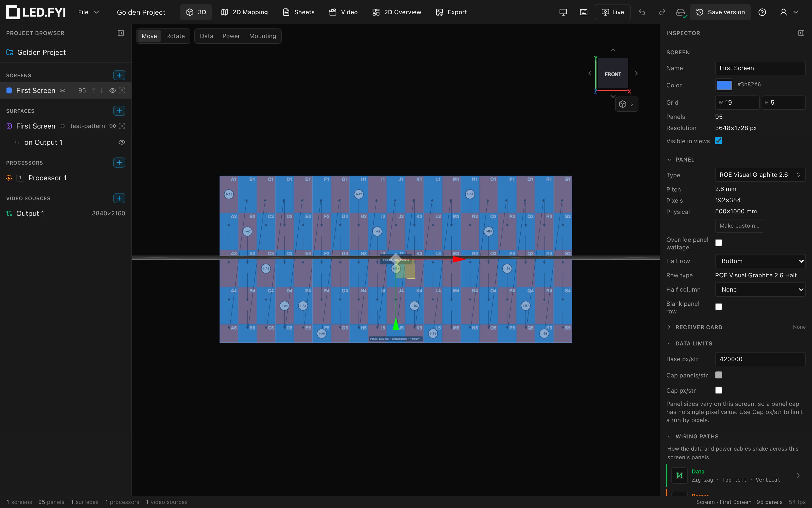
Task: Move First Screen down with arrow icon
Action: pos(101,90)
